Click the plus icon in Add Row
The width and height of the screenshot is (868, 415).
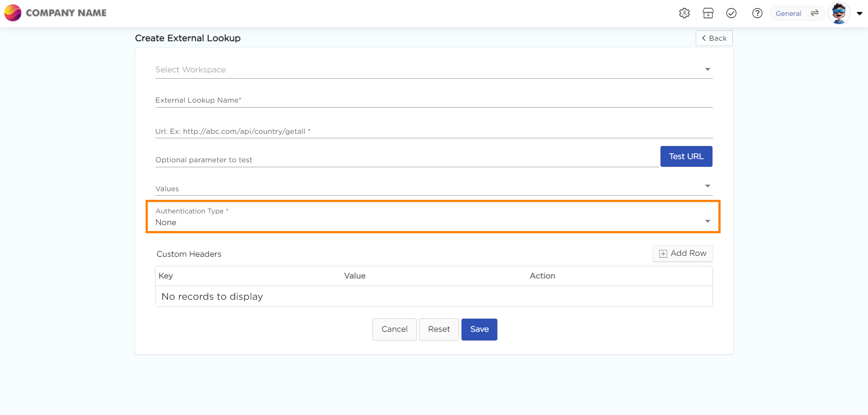663,254
